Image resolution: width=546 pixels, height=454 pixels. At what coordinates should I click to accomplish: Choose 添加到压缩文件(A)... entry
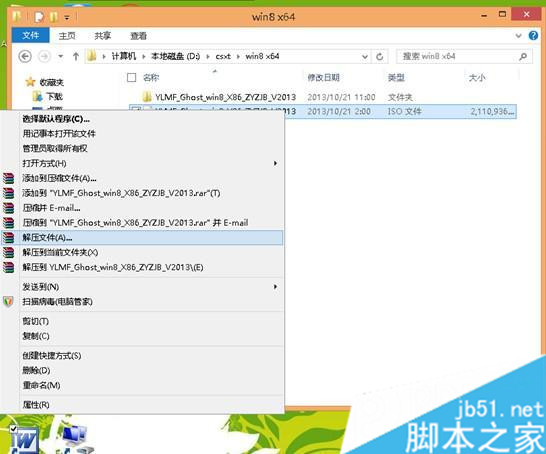tap(59, 178)
